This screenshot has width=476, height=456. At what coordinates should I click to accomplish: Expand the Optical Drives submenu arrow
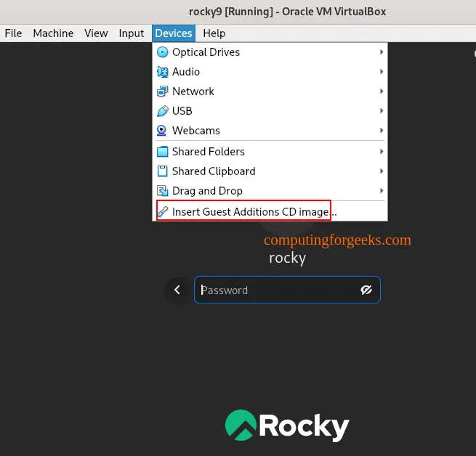382,52
